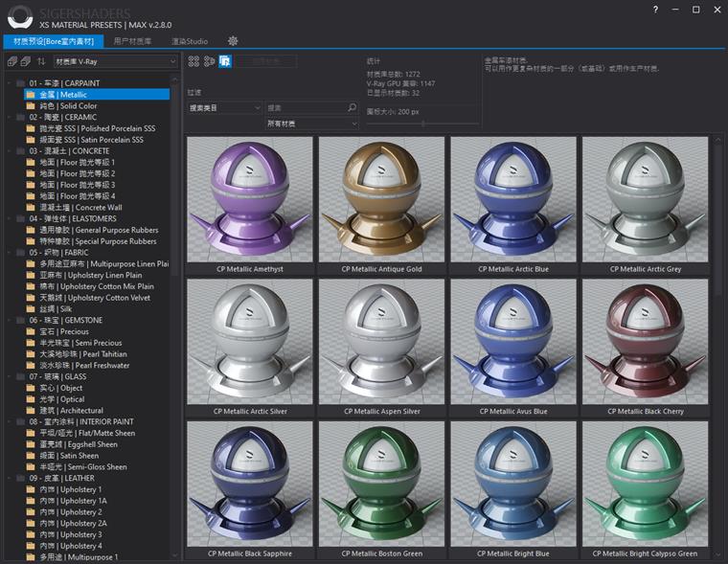Select CP Metallic Amethyst material thumbnail

coord(250,199)
